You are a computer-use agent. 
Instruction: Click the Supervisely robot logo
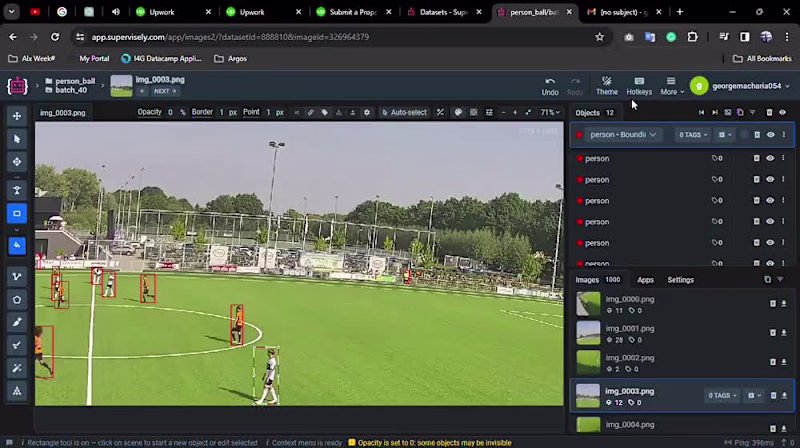pyautogui.click(x=17, y=86)
